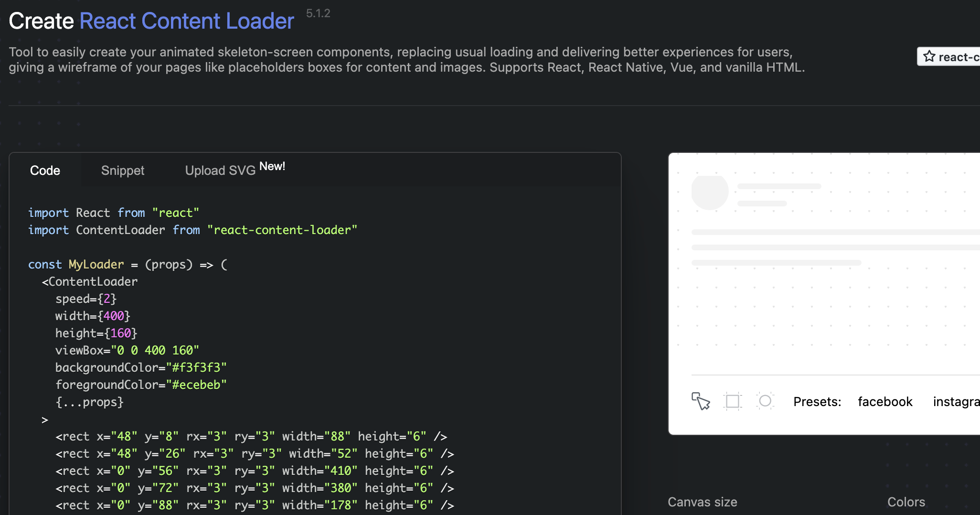This screenshot has width=980, height=515.
Task: Click the {...props} spread line
Action: tap(89, 402)
